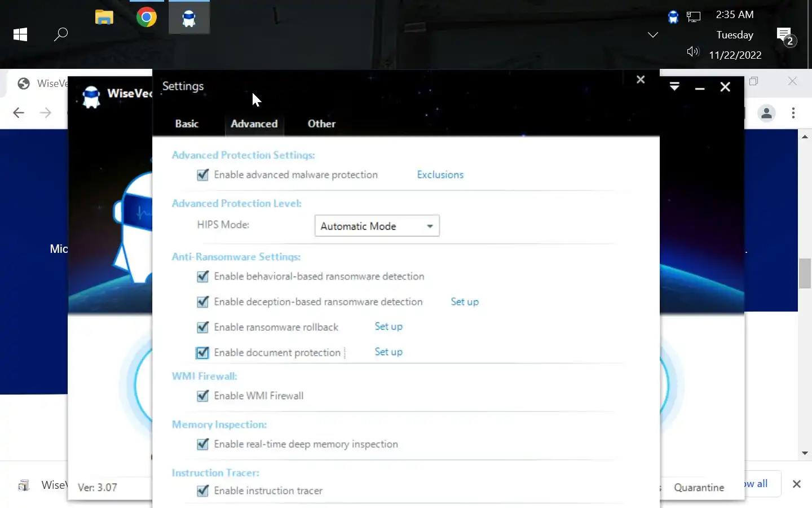
Task: Go forward in Chrome browser
Action: pos(46,113)
